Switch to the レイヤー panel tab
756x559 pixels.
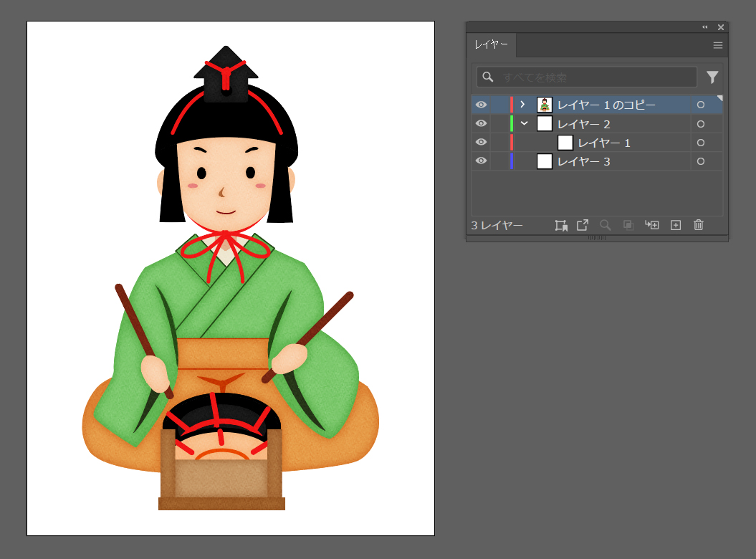pyautogui.click(x=492, y=44)
